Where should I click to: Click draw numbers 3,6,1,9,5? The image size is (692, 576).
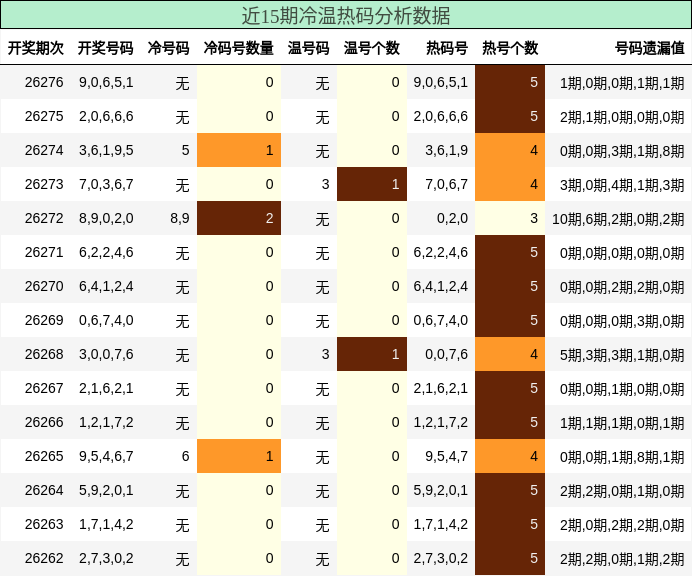coord(106,150)
